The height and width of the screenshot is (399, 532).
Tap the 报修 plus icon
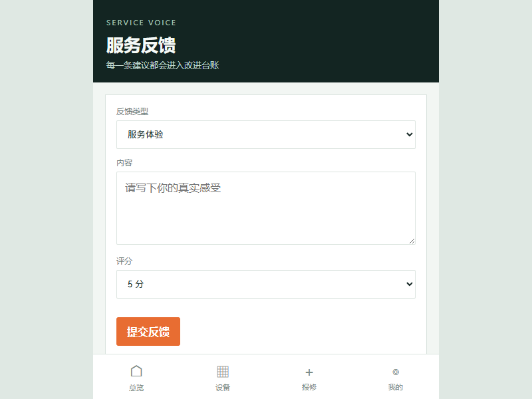pos(309,372)
